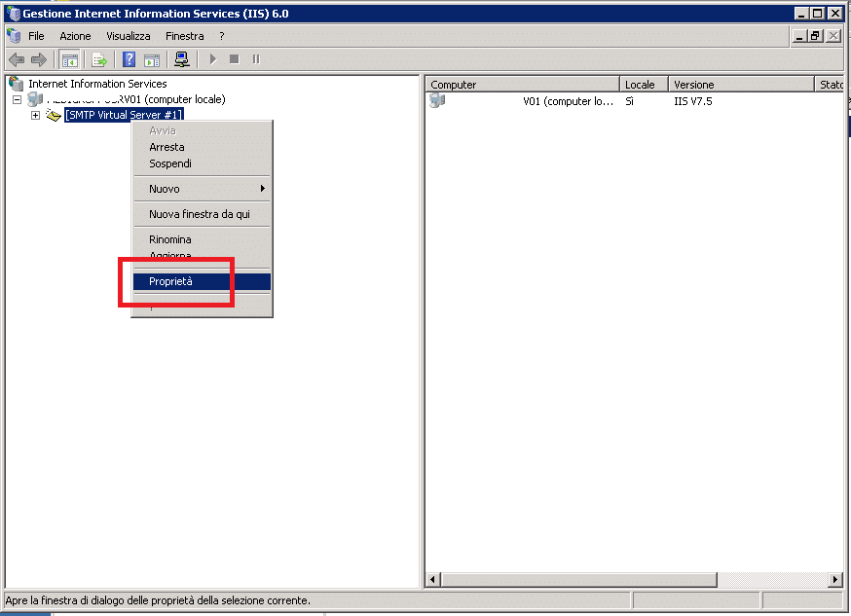The width and height of the screenshot is (851, 616).
Task: Restore down the inner console child window
Action: coord(815,36)
